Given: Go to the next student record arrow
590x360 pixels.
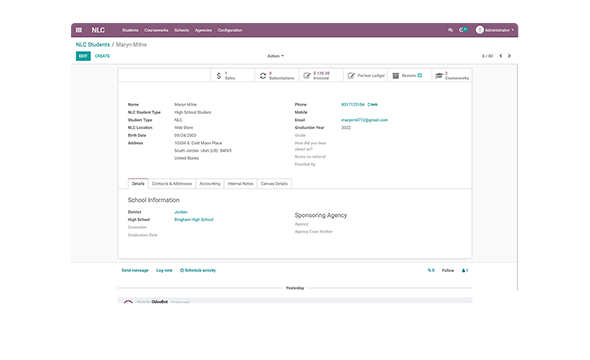Looking at the screenshot, I should [509, 56].
